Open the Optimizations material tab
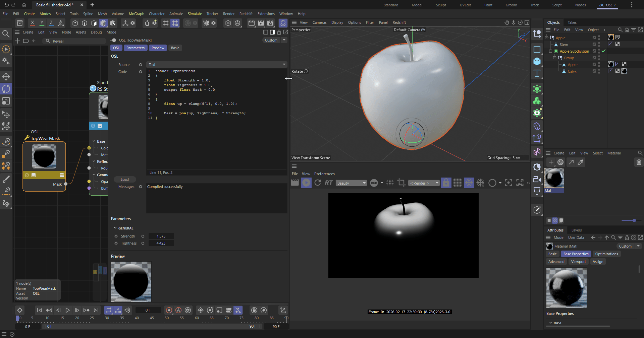 tap(606, 254)
